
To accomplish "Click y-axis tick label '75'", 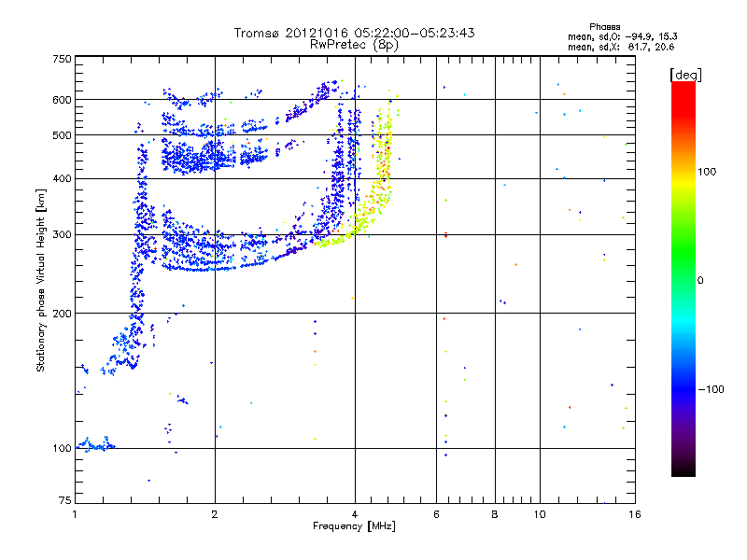I will 65,500.
